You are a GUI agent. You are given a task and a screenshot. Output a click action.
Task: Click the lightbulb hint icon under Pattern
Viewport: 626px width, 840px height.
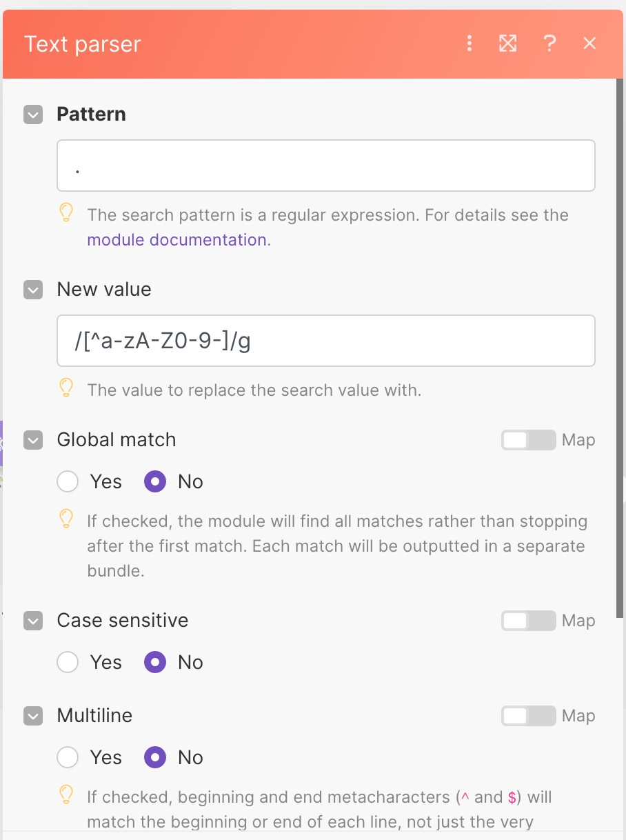[x=66, y=213]
